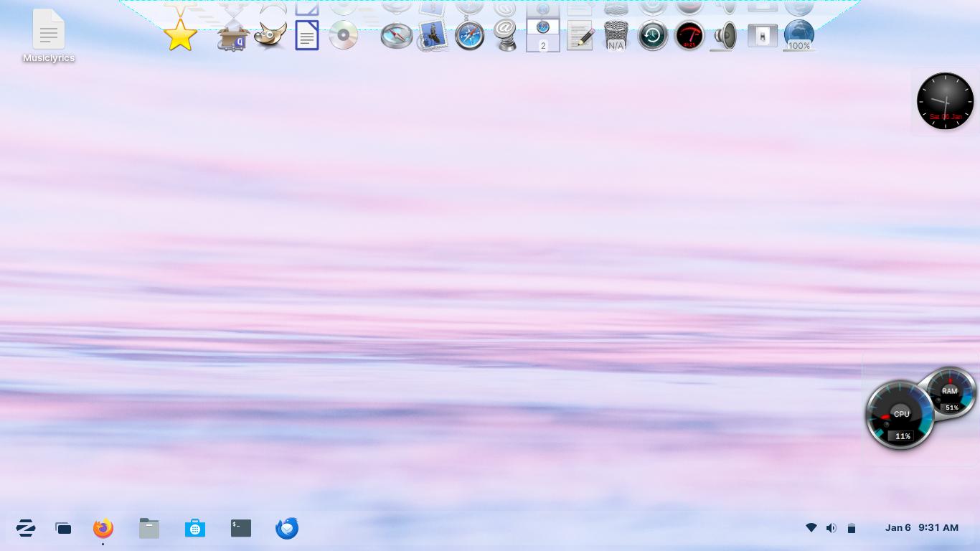Open the workspace switcher showing 2
Image resolution: width=980 pixels, height=551 pixels.
tap(543, 35)
